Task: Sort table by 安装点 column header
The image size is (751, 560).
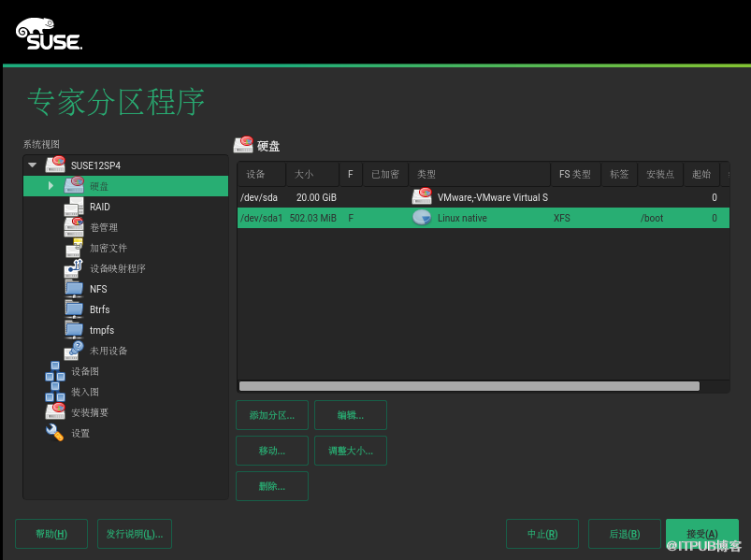Action: point(660,174)
